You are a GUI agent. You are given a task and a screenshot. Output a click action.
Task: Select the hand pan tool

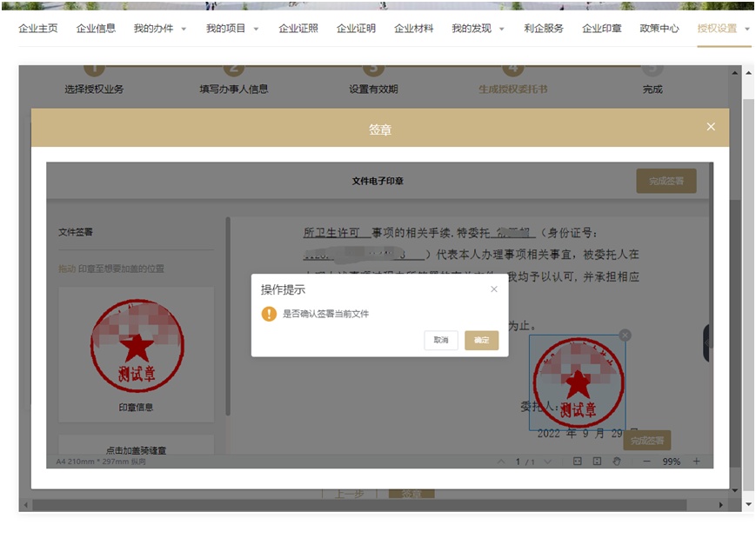(x=616, y=462)
